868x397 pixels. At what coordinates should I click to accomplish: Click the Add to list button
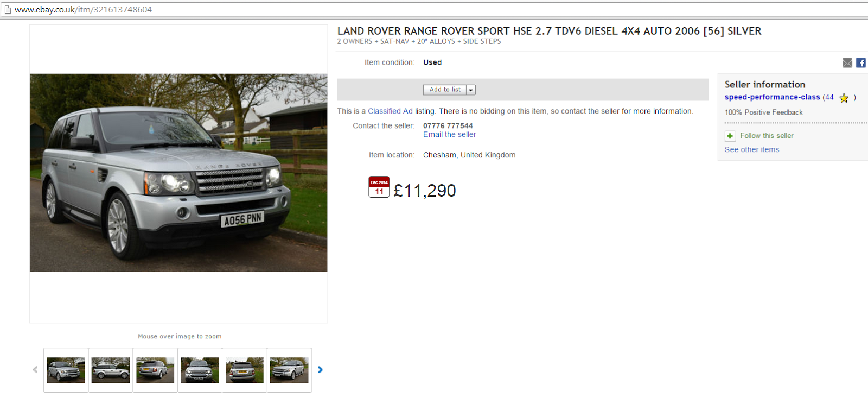tap(445, 90)
